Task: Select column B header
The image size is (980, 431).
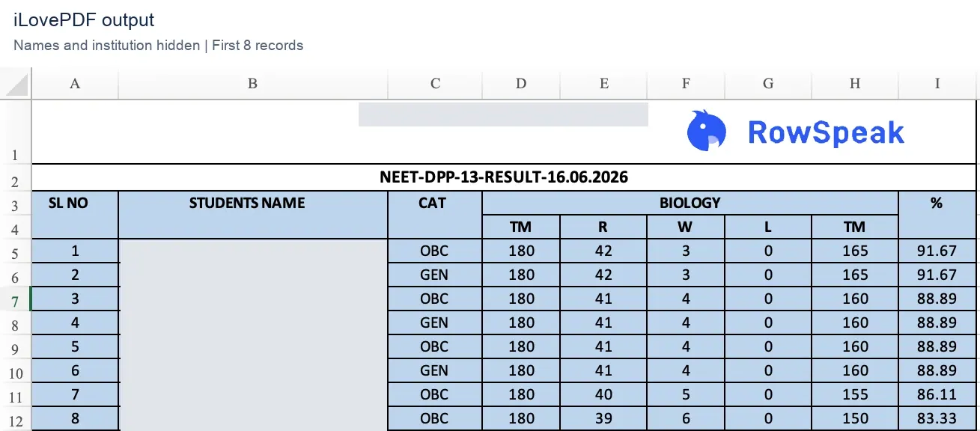Action: [x=253, y=84]
